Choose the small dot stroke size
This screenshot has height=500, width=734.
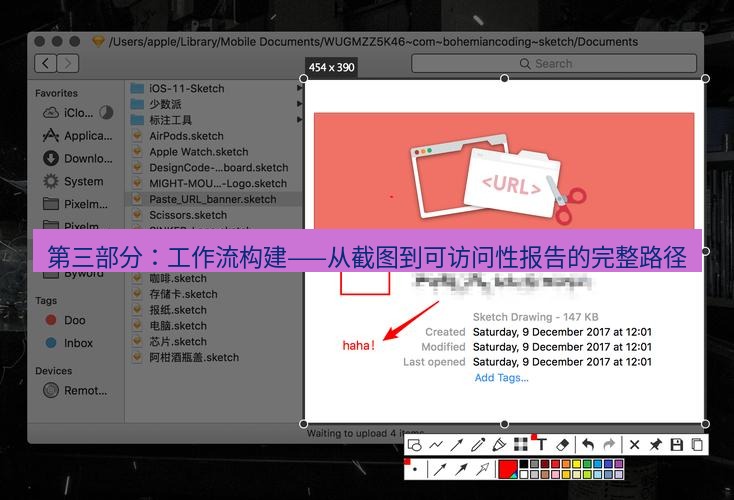click(415, 469)
